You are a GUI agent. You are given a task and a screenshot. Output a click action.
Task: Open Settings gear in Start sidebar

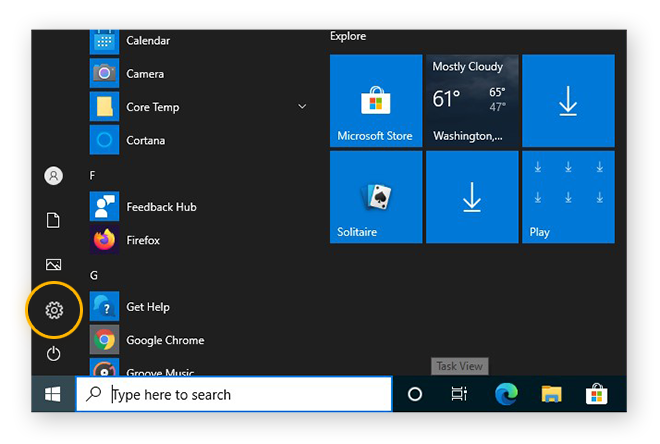(54, 311)
